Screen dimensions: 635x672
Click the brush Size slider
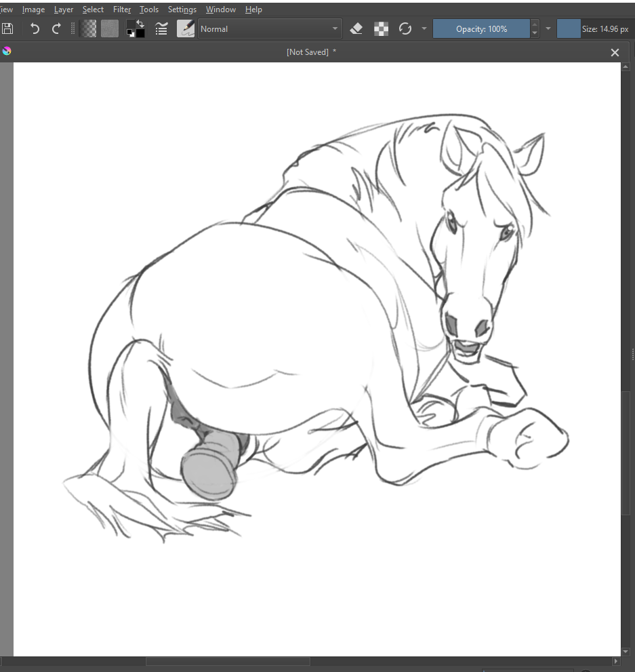coord(595,28)
